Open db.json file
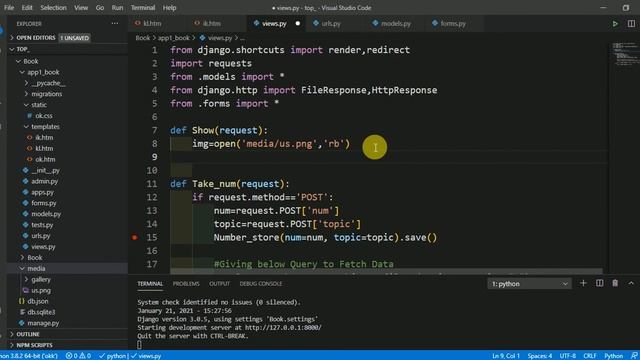This screenshot has height=360, width=640. [38, 301]
